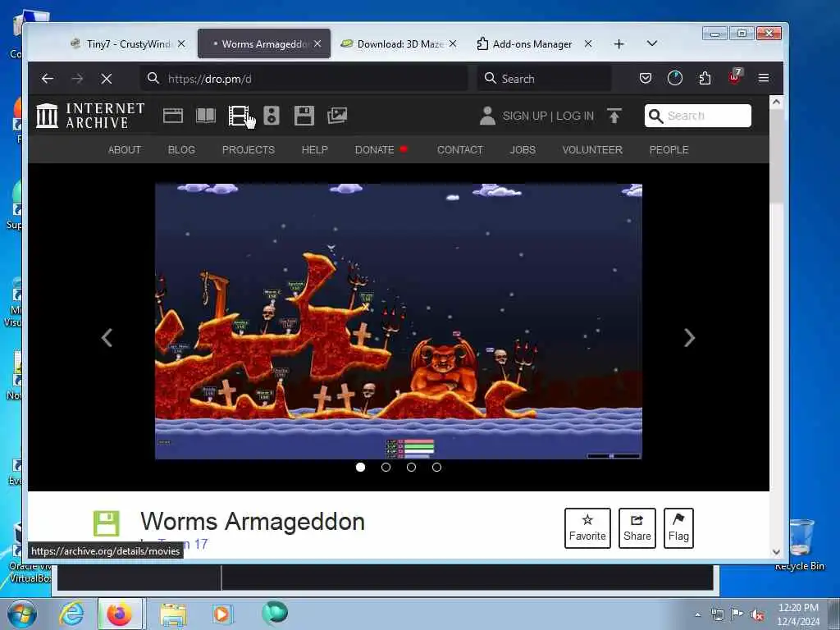The image size is (840, 630).
Task: Click the circular profile toolbar icon
Action: pos(675,78)
